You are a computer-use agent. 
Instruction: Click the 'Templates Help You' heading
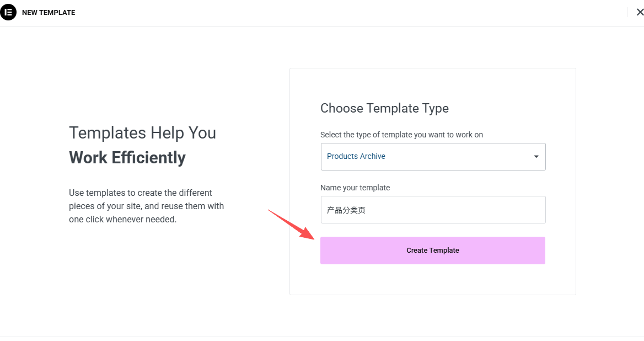click(x=142, y=133)
